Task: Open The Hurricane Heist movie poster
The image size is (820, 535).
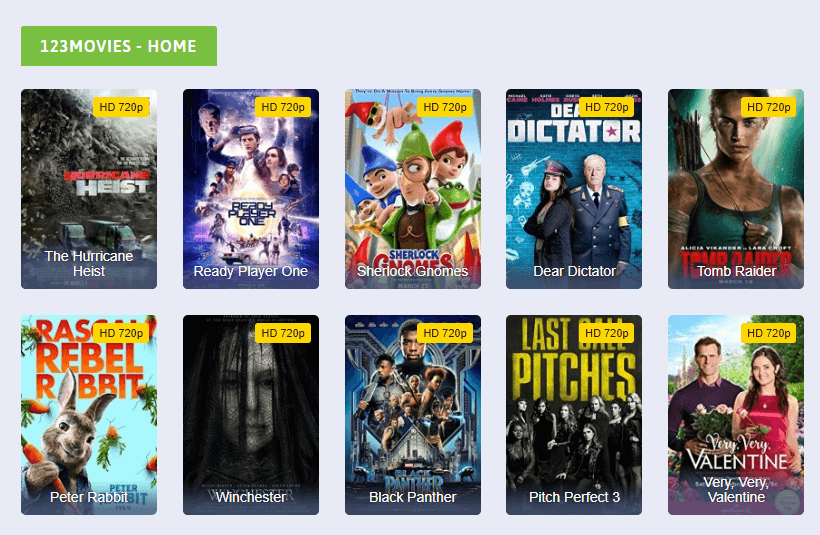Action: [x=89, y=189]
